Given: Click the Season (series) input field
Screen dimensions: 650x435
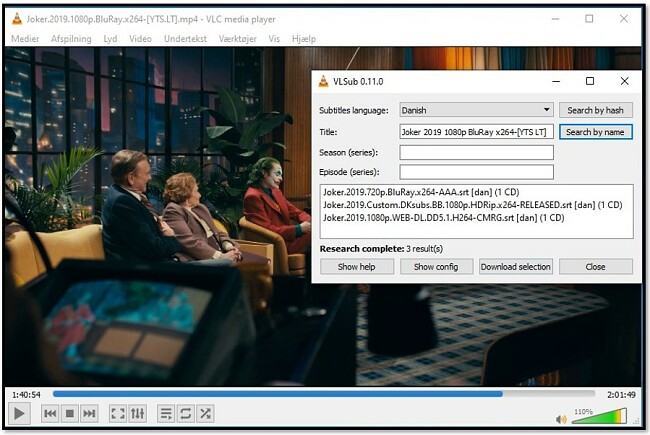Looking at the screenshot, I should [476, 152].
